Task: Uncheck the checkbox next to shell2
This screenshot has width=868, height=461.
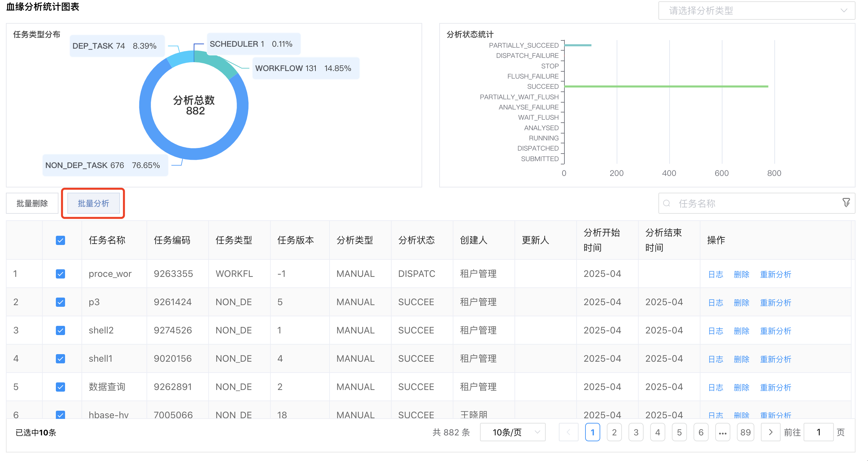Action: tap(60, 330)
